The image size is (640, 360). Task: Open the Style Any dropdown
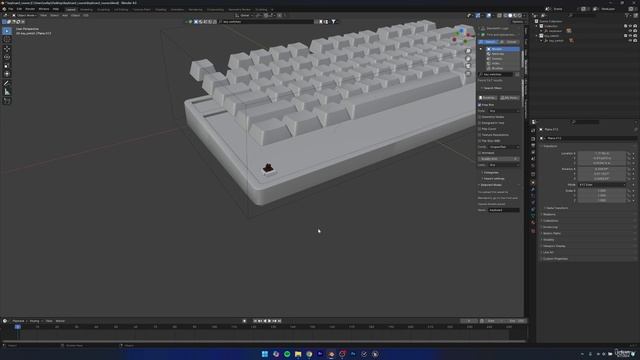pyautogui.click(x=504, y=111)
